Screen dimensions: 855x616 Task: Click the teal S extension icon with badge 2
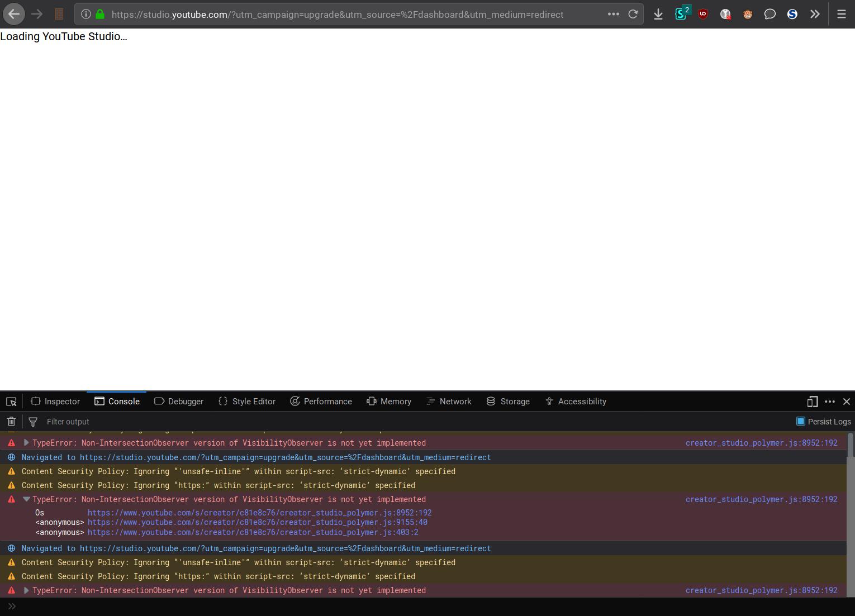[682, 13]
